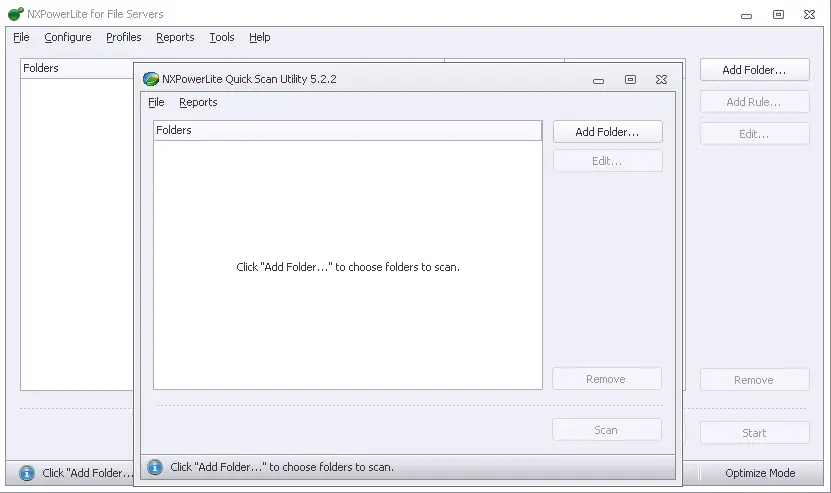Click Folders column header in Quick Scan Utility
The height and width of the screenshot is (493, 831).
click(348, 130)
